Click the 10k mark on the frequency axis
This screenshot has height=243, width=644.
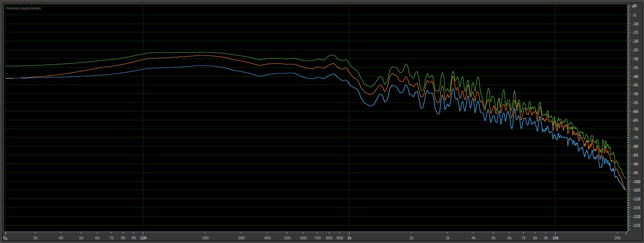[x=555, y=238]
